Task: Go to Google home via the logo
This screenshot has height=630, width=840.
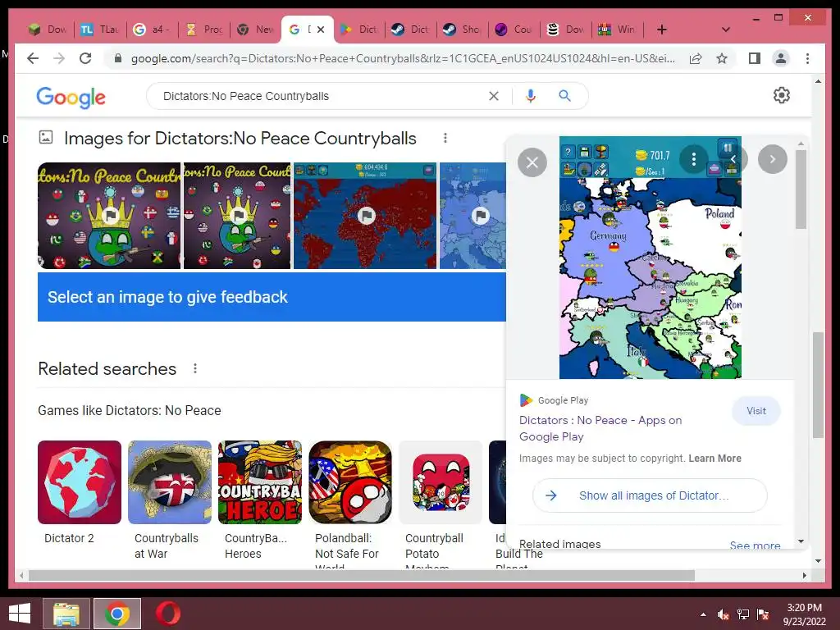Action: 71,97
